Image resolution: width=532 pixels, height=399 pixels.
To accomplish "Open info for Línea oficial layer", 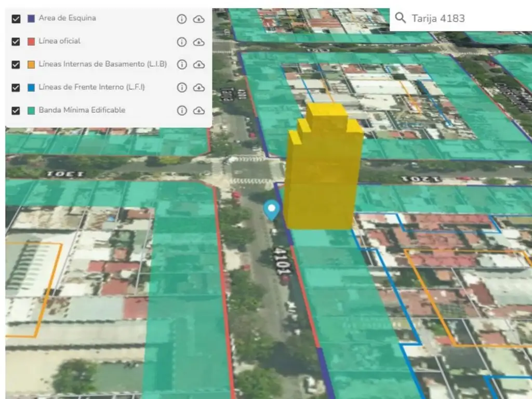I will [182, 42].
